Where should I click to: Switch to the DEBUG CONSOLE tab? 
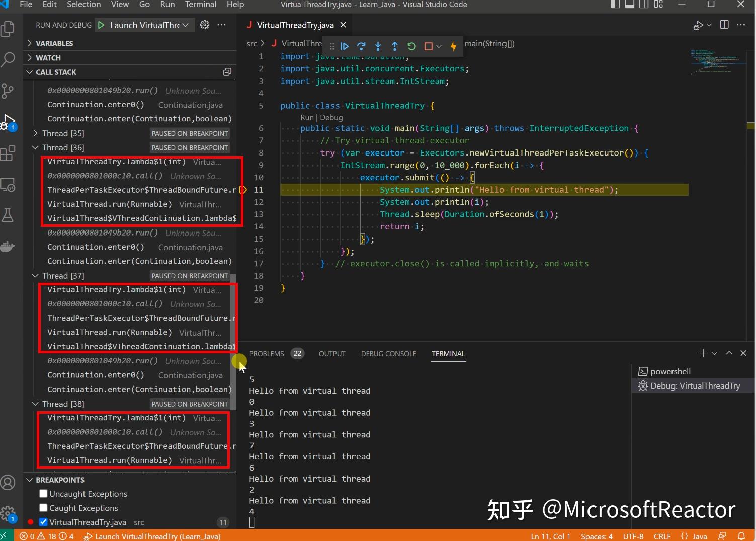pyautogui.click(x=388, y=354)
